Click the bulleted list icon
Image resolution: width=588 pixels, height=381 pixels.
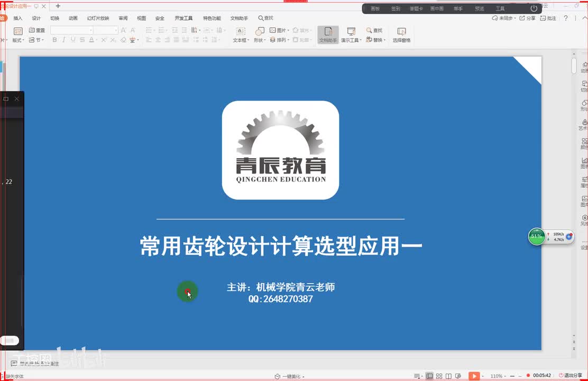[150, 30]
